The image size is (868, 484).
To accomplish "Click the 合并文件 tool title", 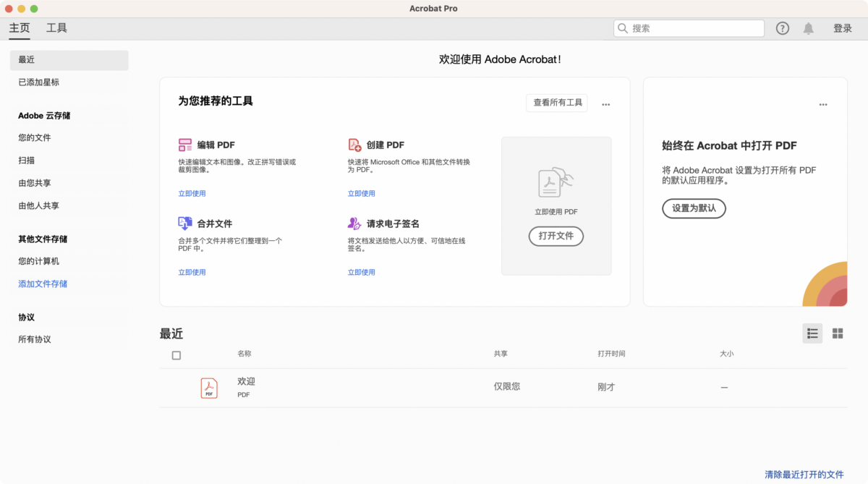I will pos(215,224).
